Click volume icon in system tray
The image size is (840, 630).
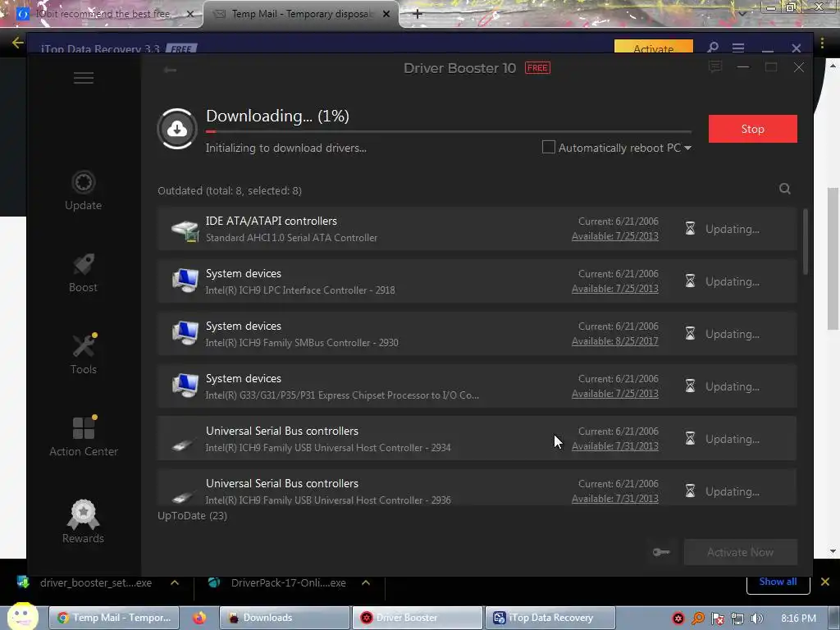(x=757, y=619)
